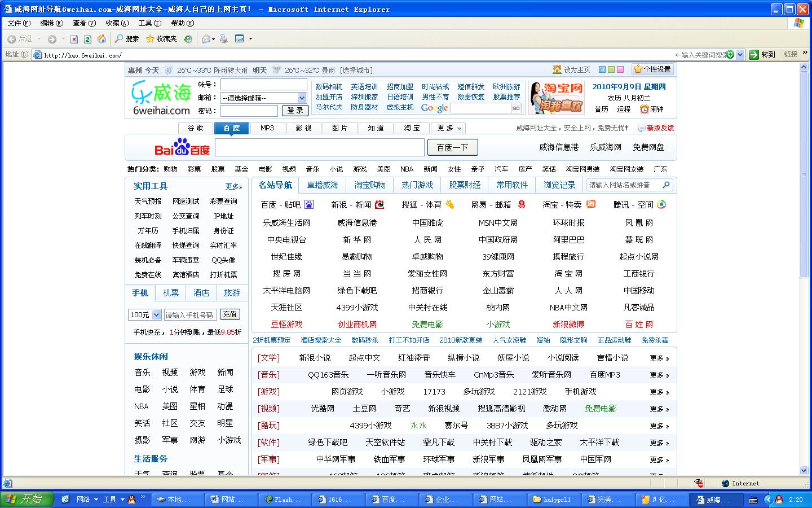Open the address bar dropdown arrow
812x508 pixels.
point(740,55)
